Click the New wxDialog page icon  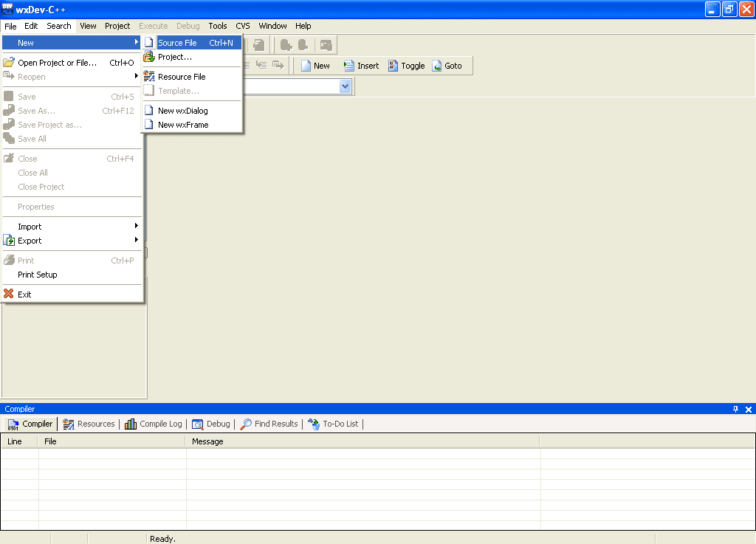tap(149, 110)
